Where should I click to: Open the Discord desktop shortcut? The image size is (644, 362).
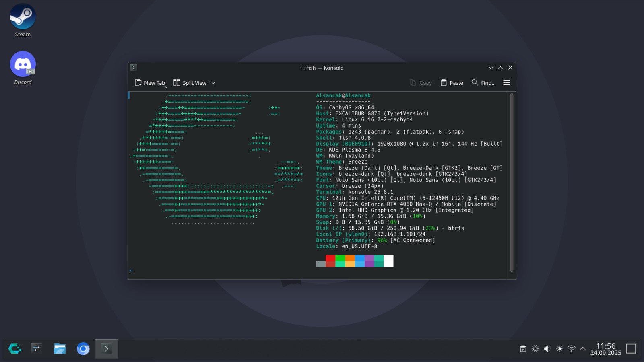23,68
